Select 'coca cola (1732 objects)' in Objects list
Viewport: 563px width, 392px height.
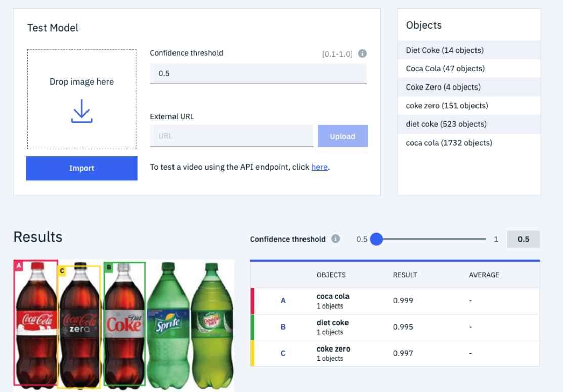(469, 143)
